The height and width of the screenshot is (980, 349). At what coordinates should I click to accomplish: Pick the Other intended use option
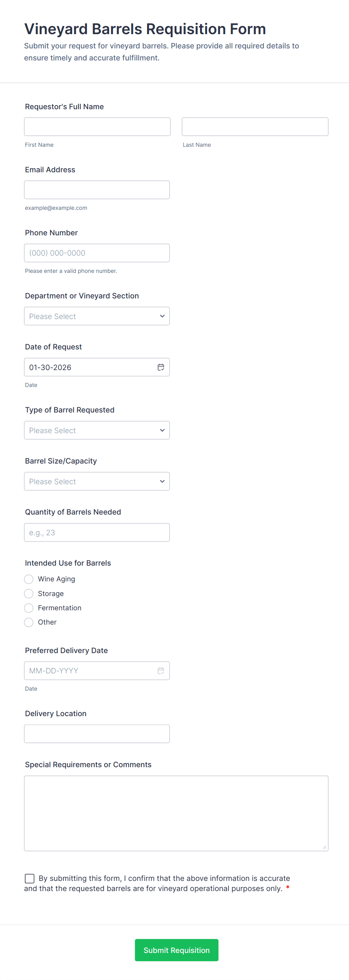point(29,622)
